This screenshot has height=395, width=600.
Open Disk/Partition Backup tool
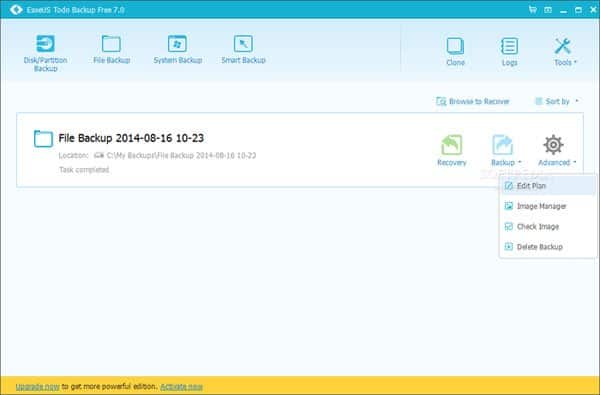(x=45, y=53)
